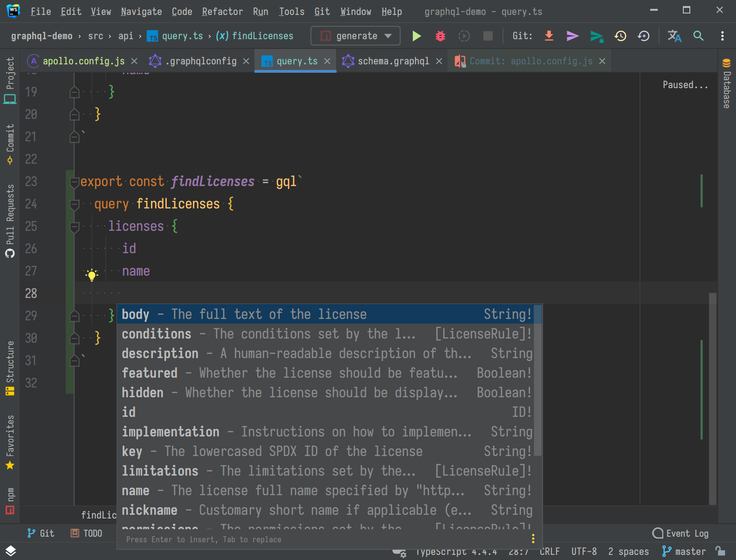Image resolution: width=736 pixels, height=560 pixels.
Task: Toggle read-only lock icon in status bar
Action: coord(721,551)
